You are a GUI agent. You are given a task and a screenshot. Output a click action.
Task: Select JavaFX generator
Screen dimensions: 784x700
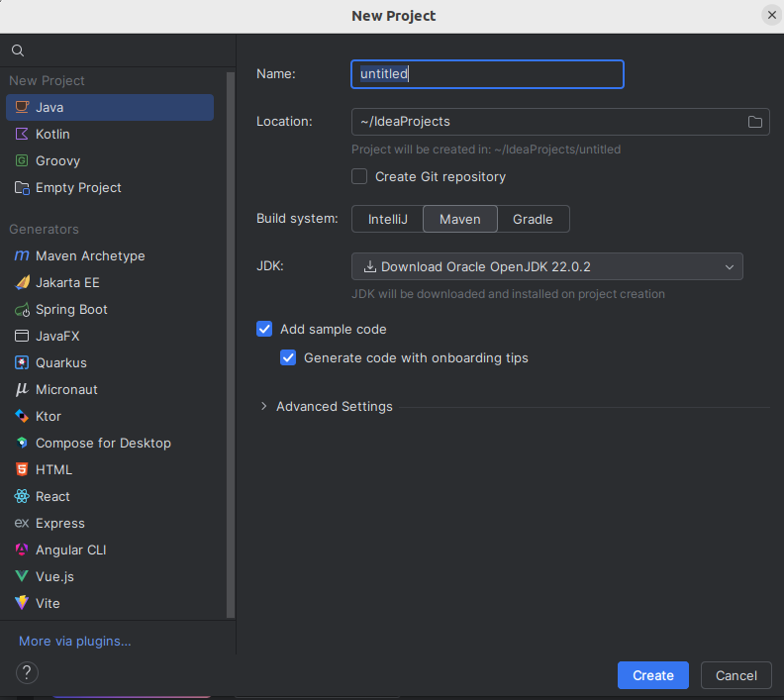coord(110,336)
